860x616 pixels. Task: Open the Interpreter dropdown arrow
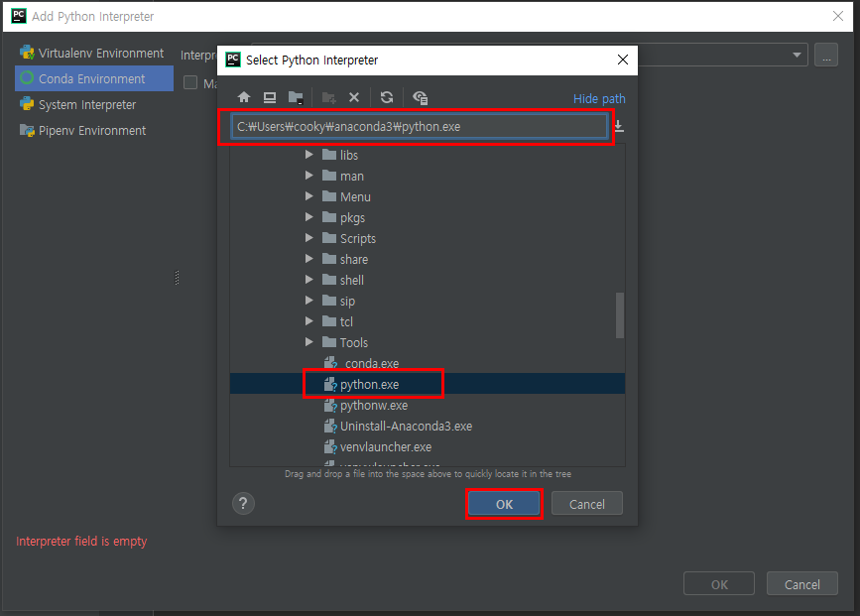(797, 55)
